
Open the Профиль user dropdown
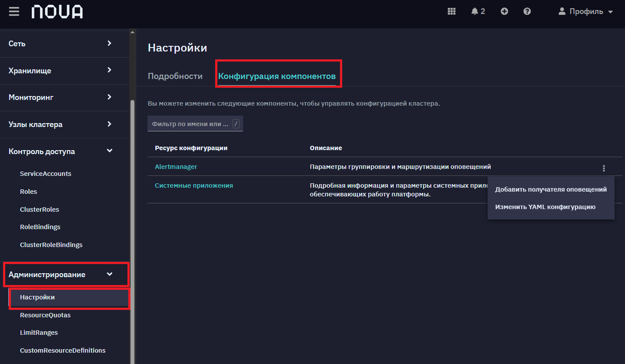click(586, 11)
